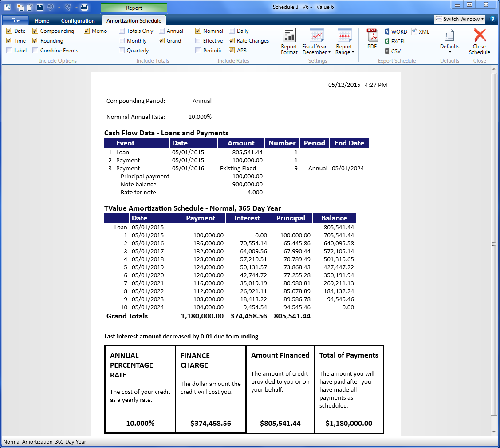Viewport: 500px width, 448px height.
Task: Click scrollbar up arrow in report pane
Action: (x=494, y=69)
